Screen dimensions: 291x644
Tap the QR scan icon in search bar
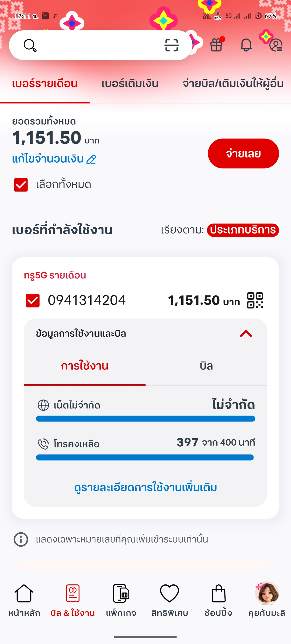click(x=172, y=45)
